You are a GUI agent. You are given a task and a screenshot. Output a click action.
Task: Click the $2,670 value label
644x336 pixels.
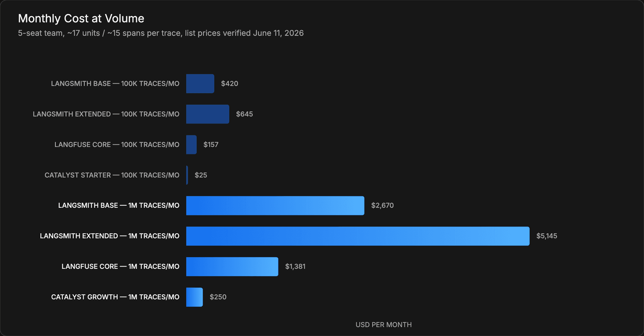[382, 205]
